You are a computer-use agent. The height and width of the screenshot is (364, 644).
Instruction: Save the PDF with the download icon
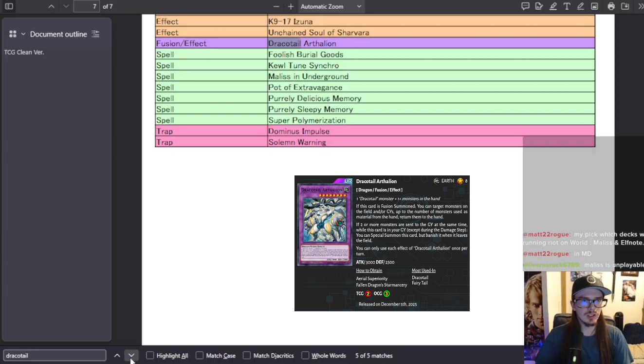(625, 6)
